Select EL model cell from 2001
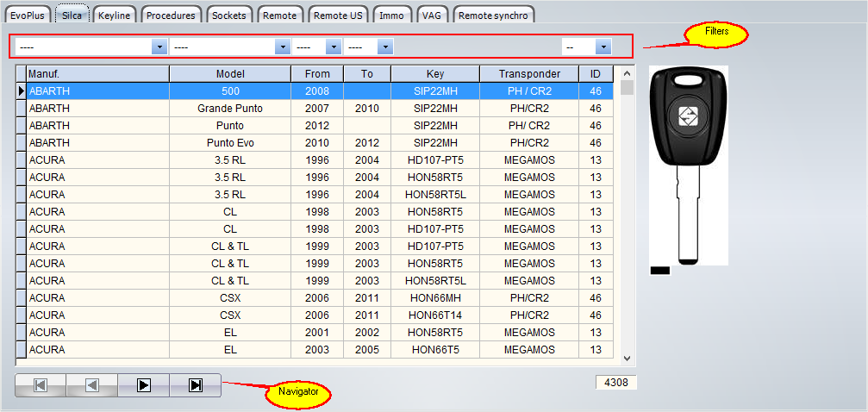Image resolution: width=868 pixels, height=412 pixels. pos(230,332)
